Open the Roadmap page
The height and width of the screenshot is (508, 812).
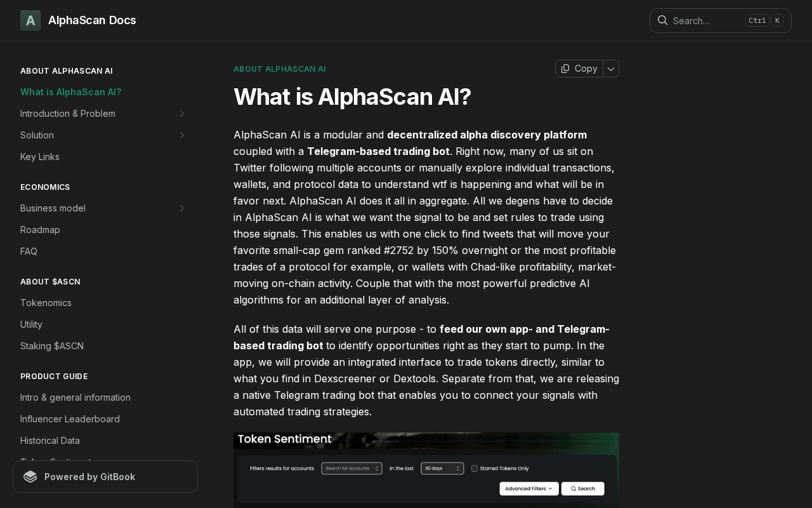tap(40, 230)
